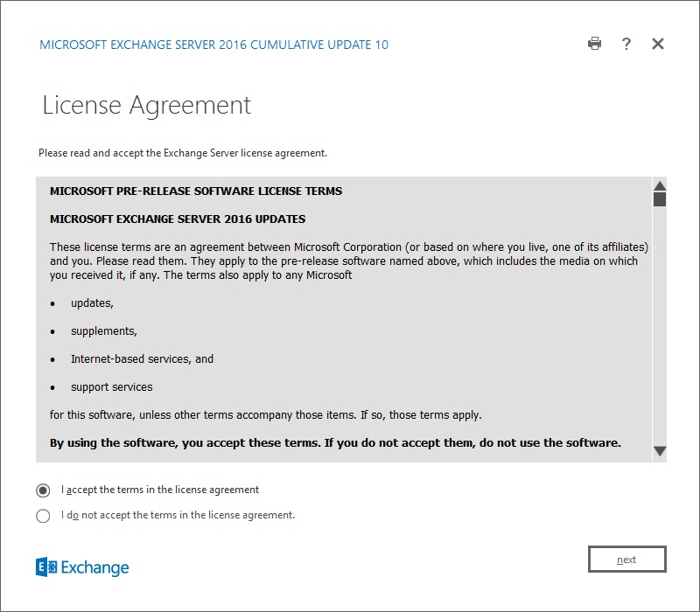
Task: Click the license scrollbar up arrow
Action: [x=660, y=185]
